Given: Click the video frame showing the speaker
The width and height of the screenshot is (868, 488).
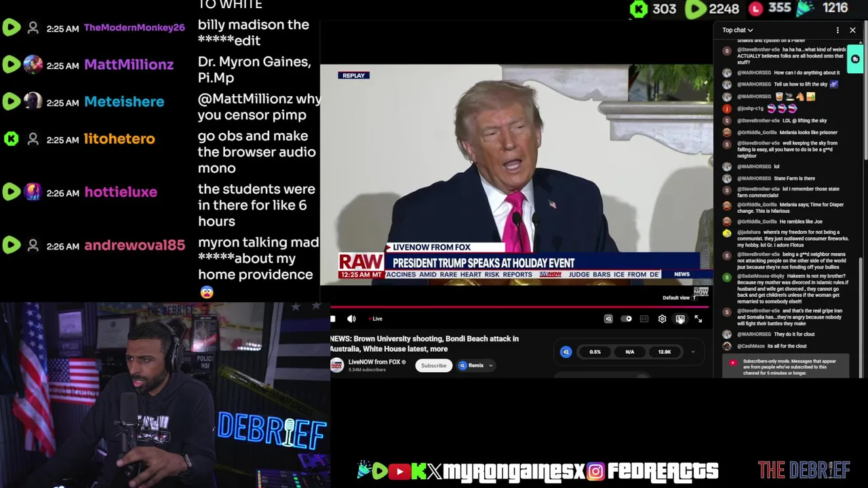Looking at the screenshot, I should 516,175.
